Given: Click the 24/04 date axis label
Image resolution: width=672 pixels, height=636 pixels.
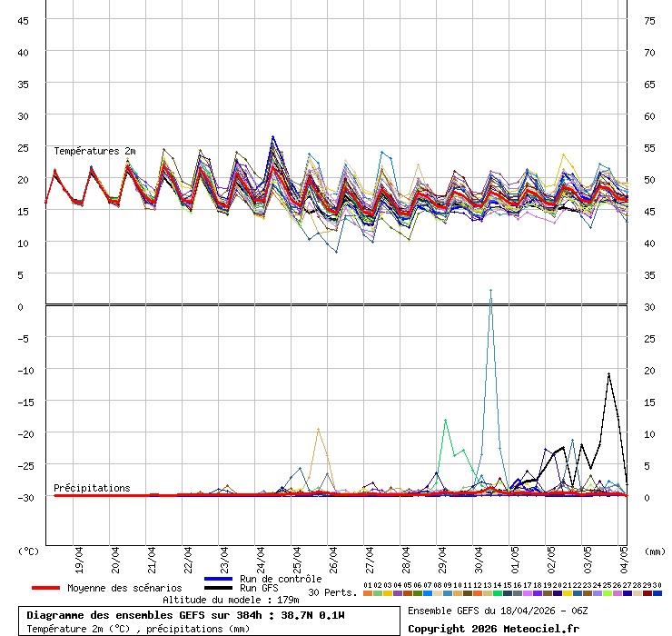Looking at the screenshot, I should 262,556.
